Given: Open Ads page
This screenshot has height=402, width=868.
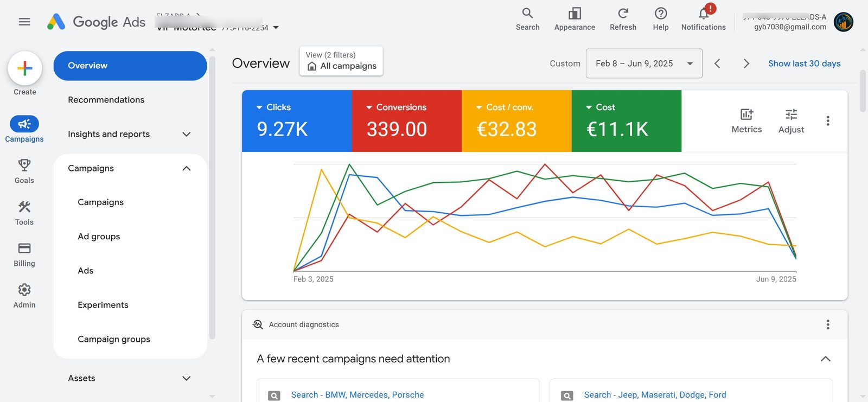Looking at the screenshot, I should tap(86, 271).
